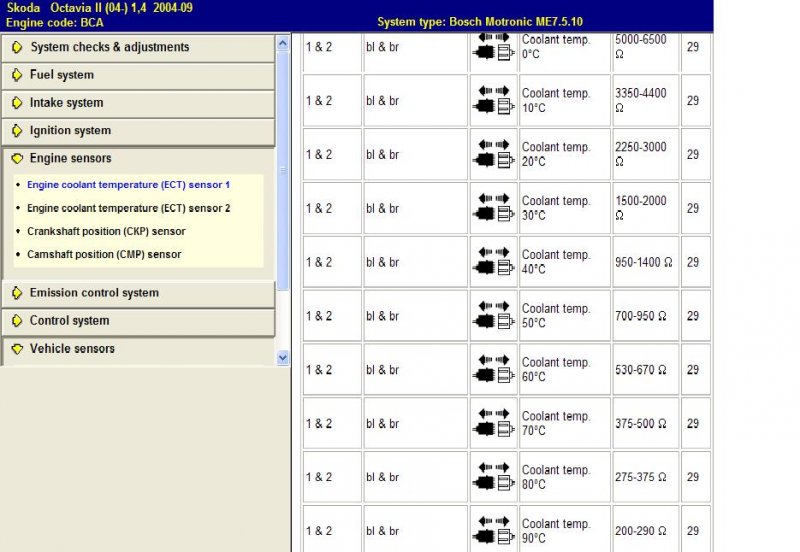Select the 375-500 Ω resistance cell
Viewport: 800px width, 552px height.
(645, 423)
